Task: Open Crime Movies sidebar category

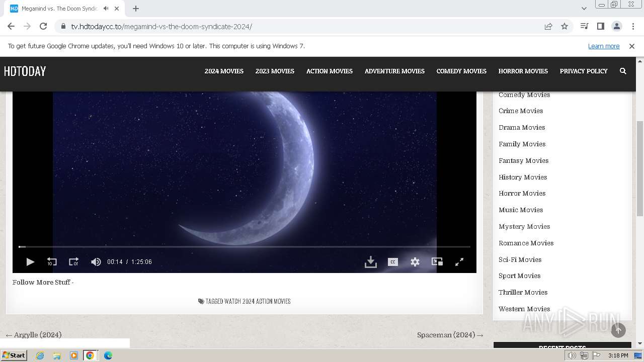Action: point(521,111)
